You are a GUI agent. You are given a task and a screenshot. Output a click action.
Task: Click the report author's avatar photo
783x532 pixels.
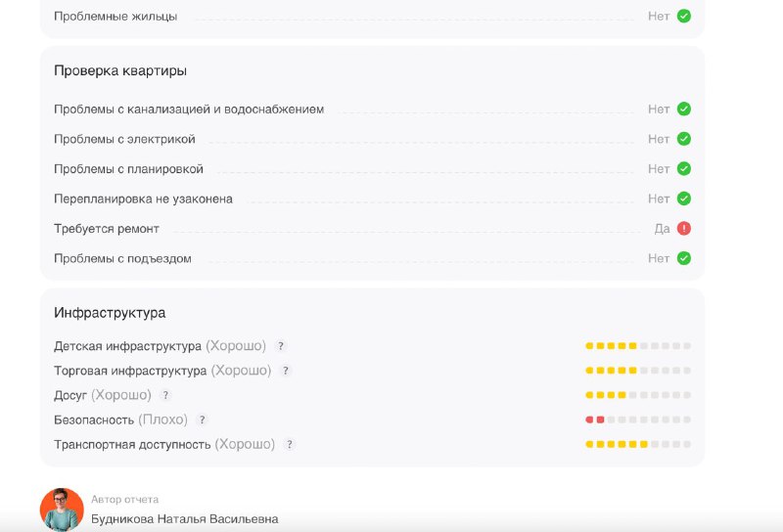click(x=62, y=510)
